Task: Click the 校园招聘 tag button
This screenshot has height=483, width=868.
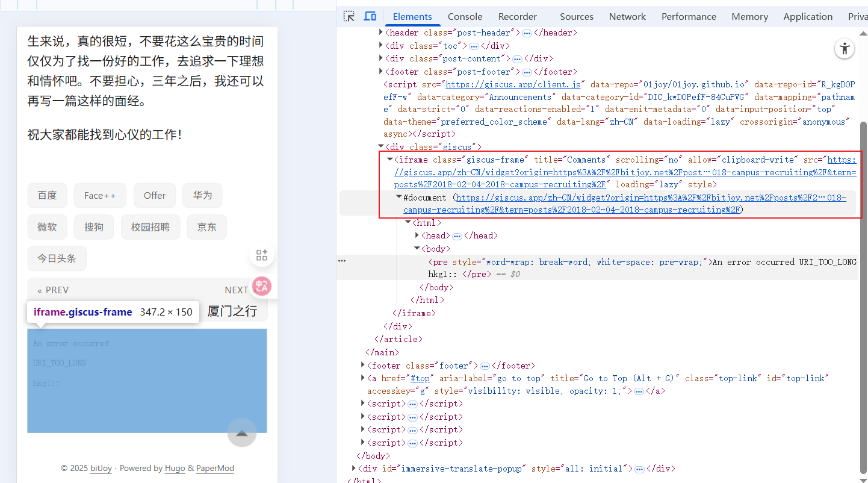Action: coord(150,227)
